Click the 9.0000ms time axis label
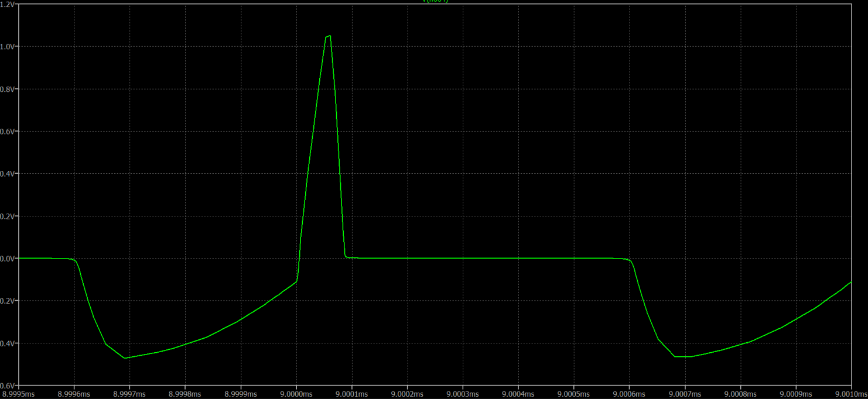The width and height of the screenshot is (868, 399). [296, 394]
